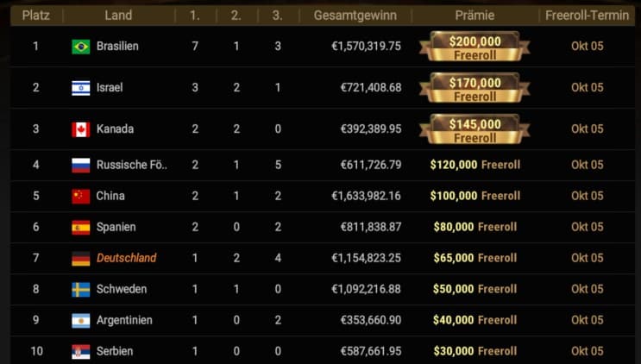Click the Freeroll-Termin column header

point(587,16)
